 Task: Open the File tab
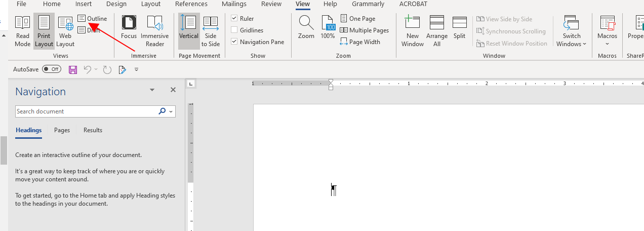click(21, 4)
